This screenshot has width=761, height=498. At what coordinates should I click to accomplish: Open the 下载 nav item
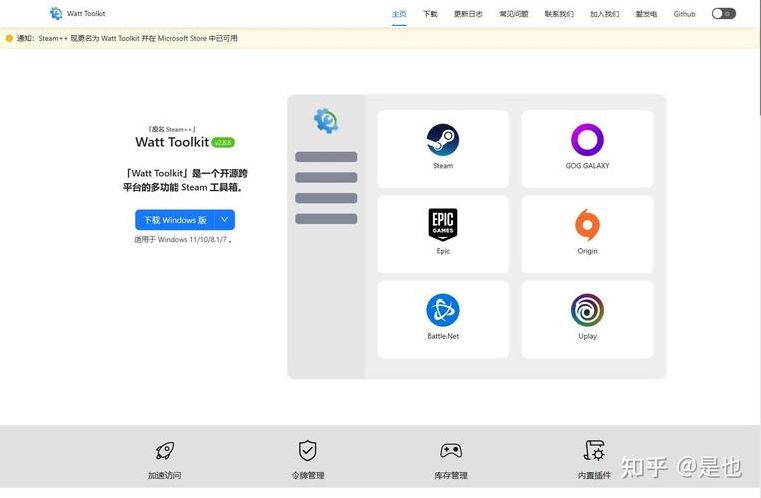tap(430, 14)
